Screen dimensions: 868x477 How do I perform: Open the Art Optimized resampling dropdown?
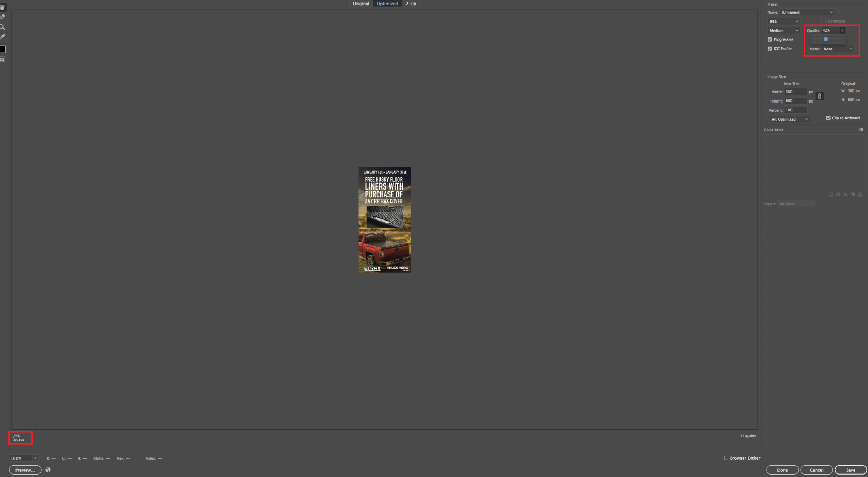click(789, 119)
